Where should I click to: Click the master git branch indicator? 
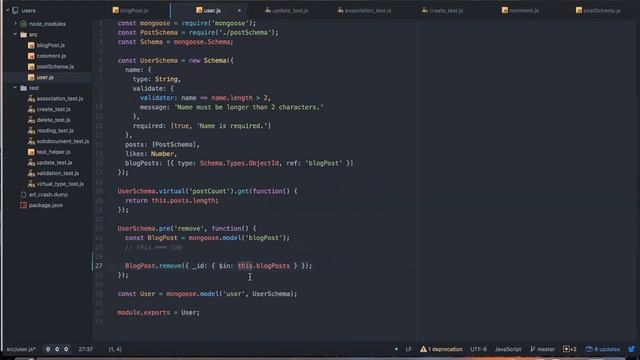click(x=542, y=349)
